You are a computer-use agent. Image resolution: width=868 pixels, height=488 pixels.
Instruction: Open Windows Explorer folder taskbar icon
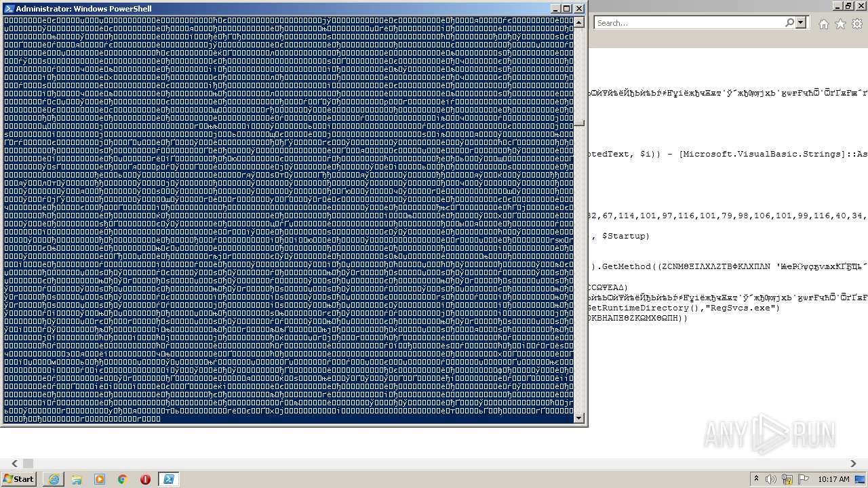tap(77, 479)
